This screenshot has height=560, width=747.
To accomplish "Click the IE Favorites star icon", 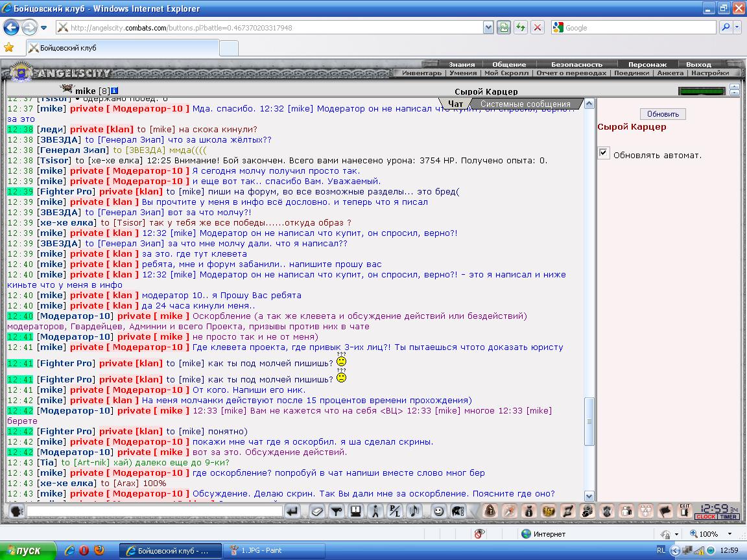I will coord(8,47).
